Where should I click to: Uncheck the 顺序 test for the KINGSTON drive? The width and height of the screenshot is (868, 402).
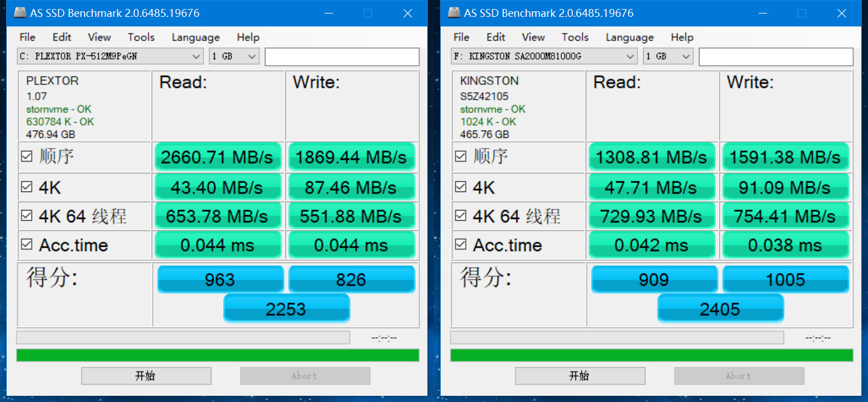[460, 155]
